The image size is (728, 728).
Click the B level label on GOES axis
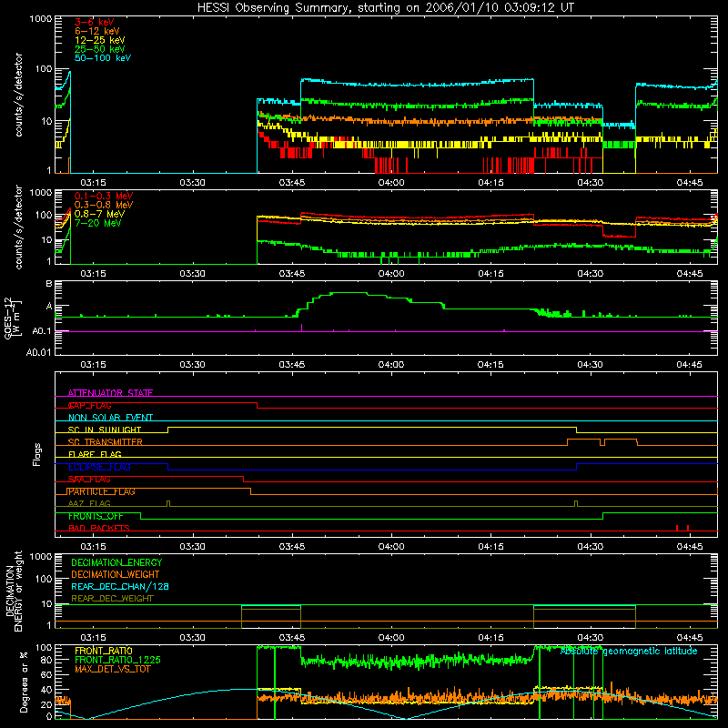49,283
